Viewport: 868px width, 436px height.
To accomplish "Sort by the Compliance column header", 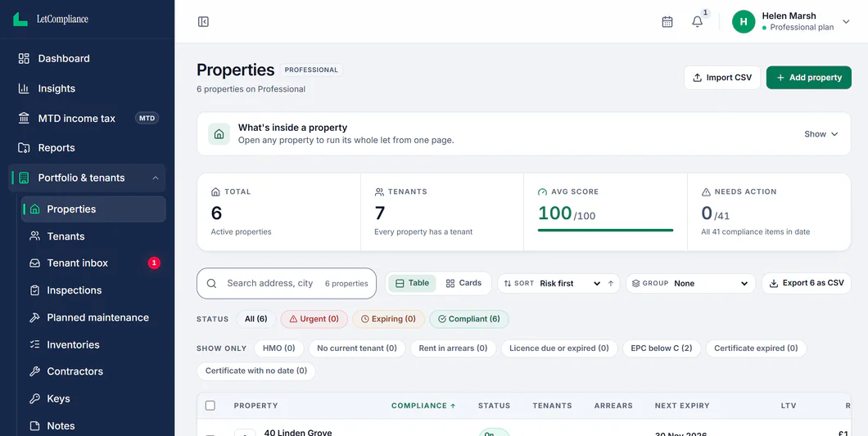I will coord(423,406).
